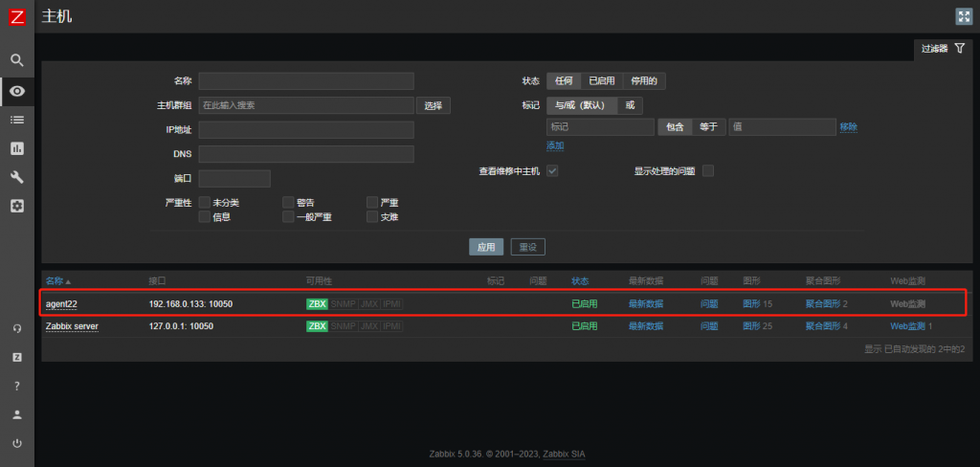Focus the IP地址 input field
Image resolution: width=980 pixels, height=467 pixels.
click(x=306, y=130)
